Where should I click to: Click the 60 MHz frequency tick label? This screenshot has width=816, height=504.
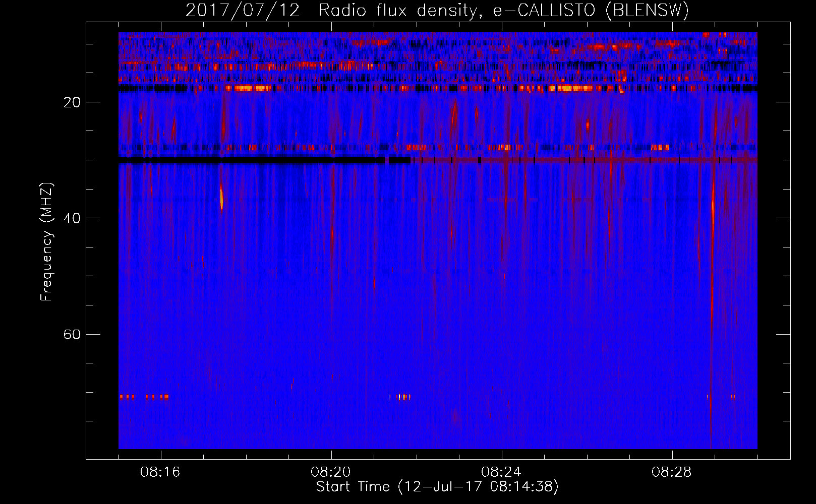click(x=72, y=335)
